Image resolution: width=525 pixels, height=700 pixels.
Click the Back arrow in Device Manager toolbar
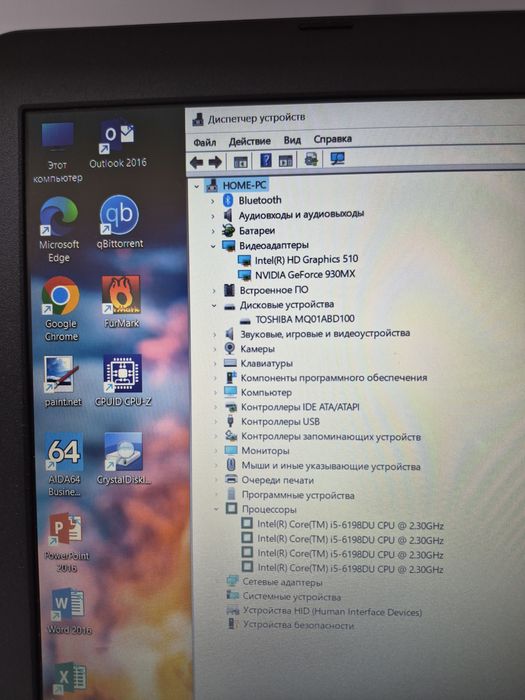tap(196, 162)
